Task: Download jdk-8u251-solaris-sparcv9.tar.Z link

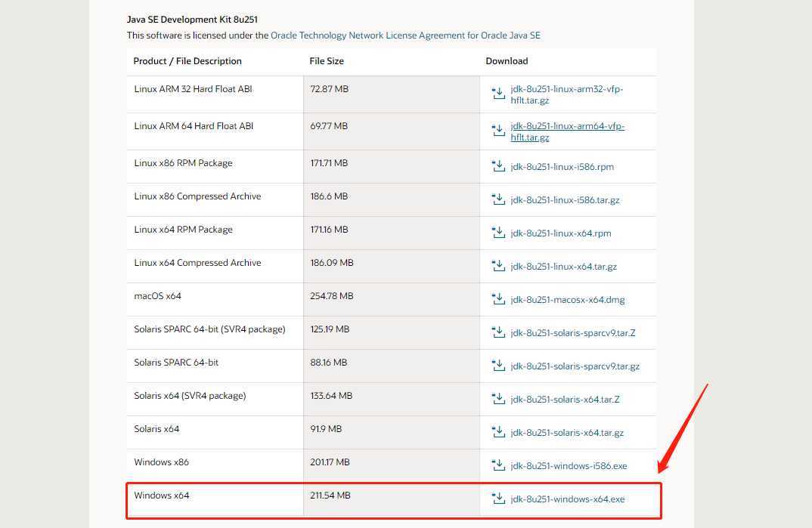Action: tap(573, 333)
